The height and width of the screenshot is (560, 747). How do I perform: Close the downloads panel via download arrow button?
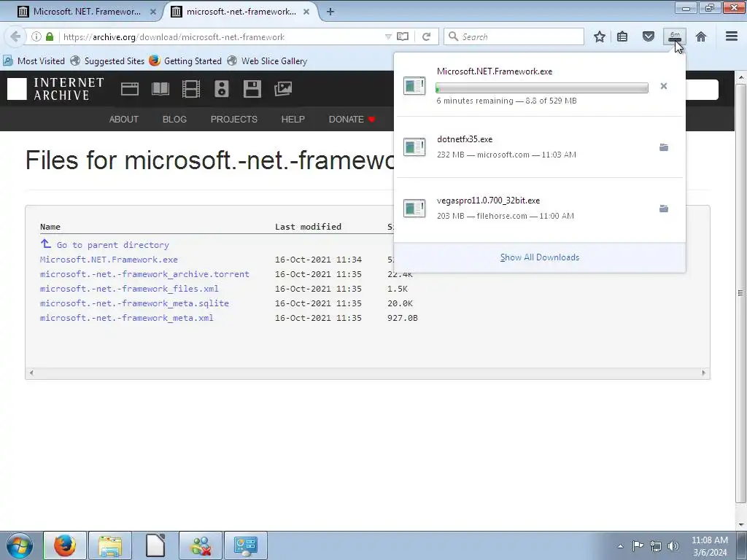pos(675,36)
